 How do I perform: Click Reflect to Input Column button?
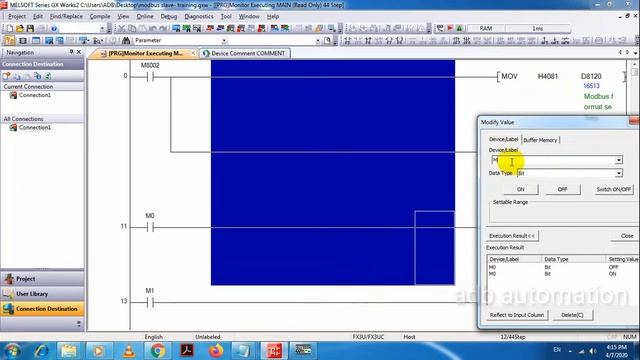(x=517, y=315)
